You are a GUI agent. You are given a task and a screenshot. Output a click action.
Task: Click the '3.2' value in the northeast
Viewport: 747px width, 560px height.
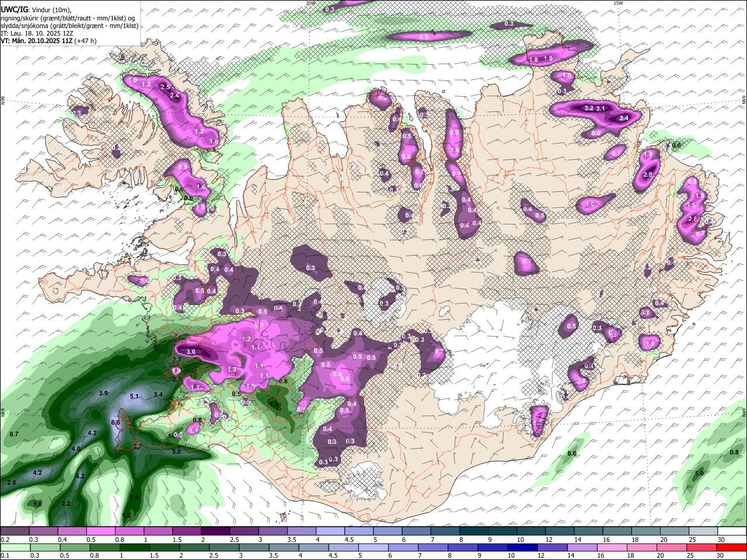tap(589, 108)
